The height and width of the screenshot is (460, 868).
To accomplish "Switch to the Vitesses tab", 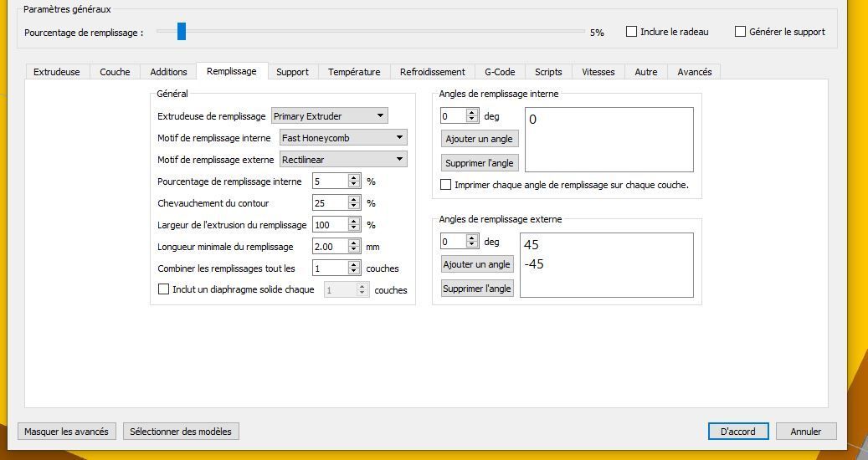I will click(x=598, y=72).
